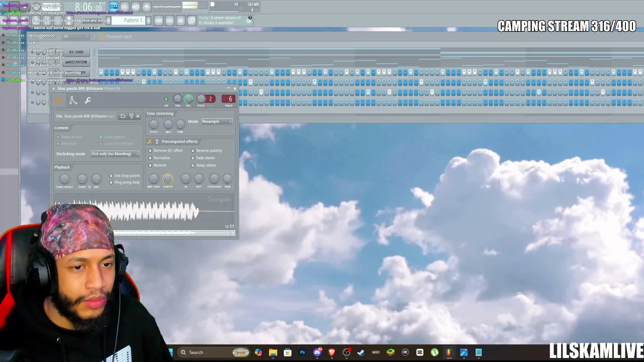Click the channel VOL knob

coord(188,99)
